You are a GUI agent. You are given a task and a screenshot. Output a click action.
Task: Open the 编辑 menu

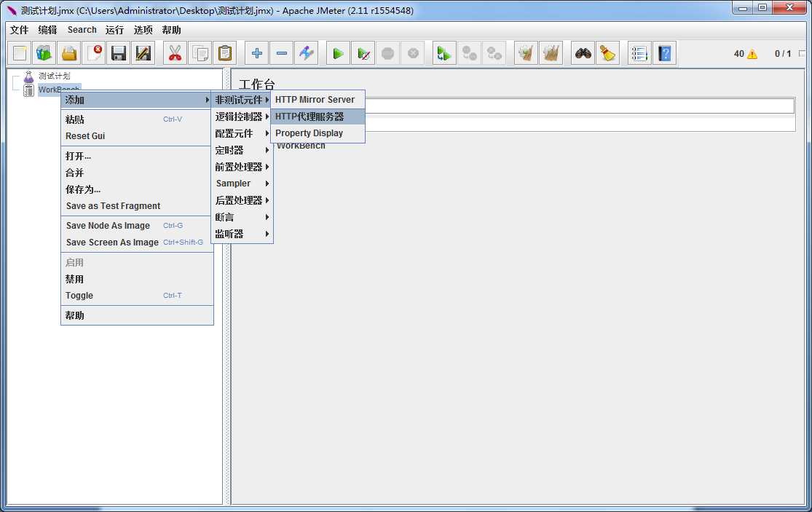pos(47,30)
